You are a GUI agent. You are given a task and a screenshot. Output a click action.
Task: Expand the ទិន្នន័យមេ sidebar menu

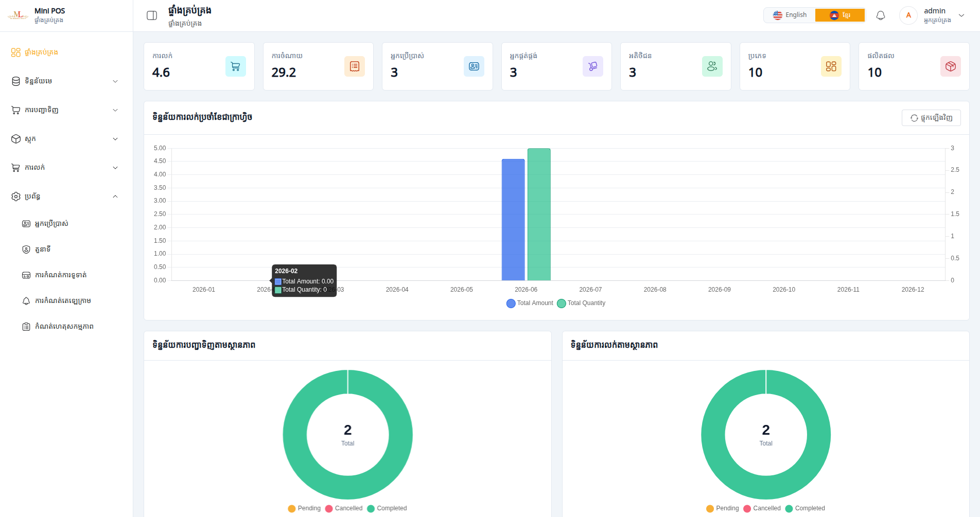(x=66, y=81)
